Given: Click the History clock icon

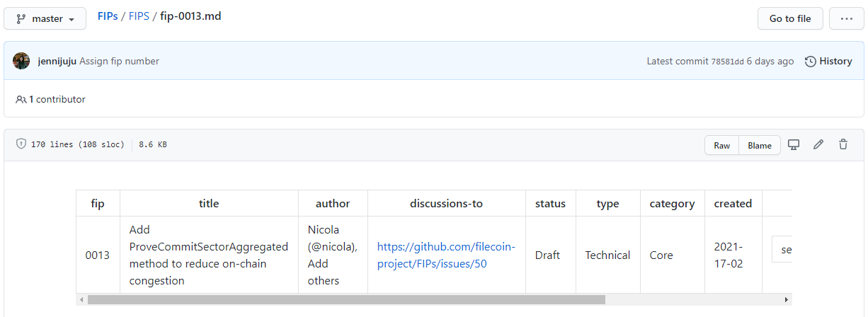Looking at the screenshot, I should pos(811,62).
